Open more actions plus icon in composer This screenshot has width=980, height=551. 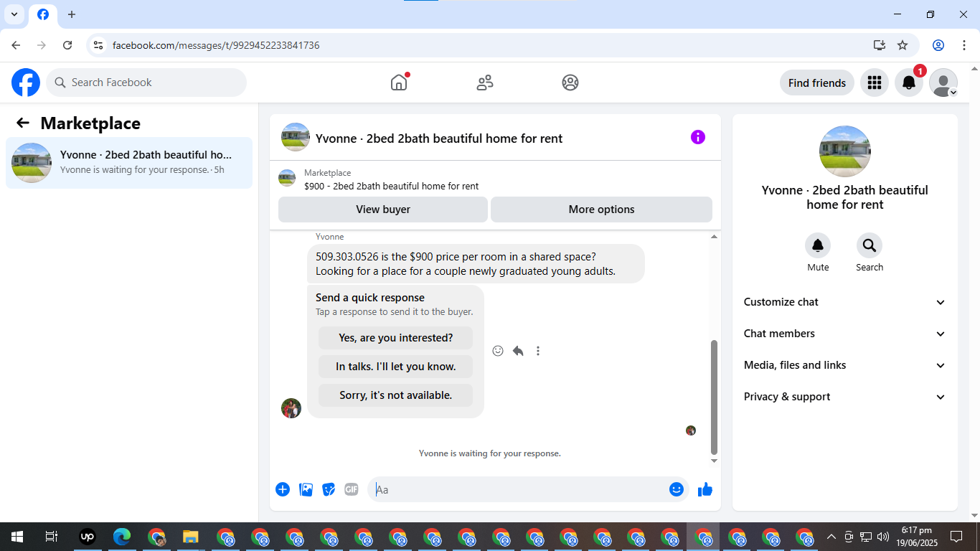tap(283, 489)
